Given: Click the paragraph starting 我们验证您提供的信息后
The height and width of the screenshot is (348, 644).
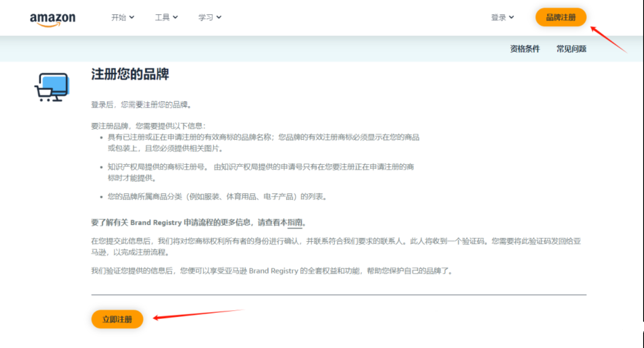Looking at the screenshot, I should tap(272, 271).
